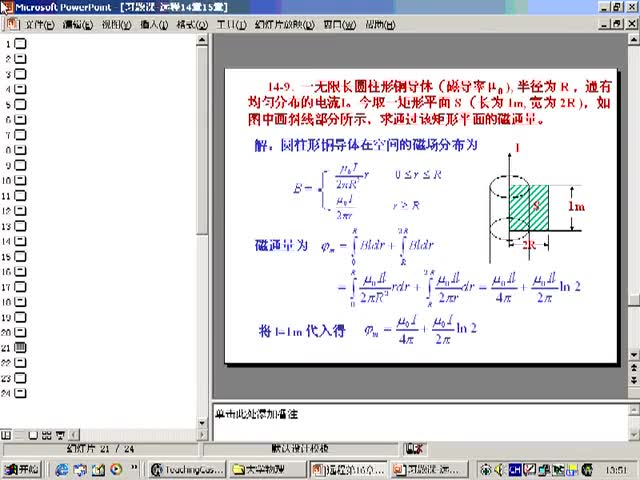Image resolution: width=640 pixels, height=480 pixels.
Task: Open the 编辑(E) menu
Action: (x=78, y=25)
